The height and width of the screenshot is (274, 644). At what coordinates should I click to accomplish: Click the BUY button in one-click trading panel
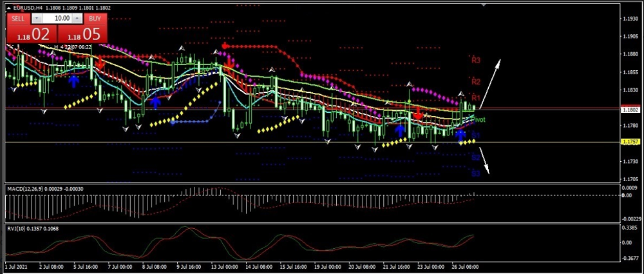click(x=95, y=19)
